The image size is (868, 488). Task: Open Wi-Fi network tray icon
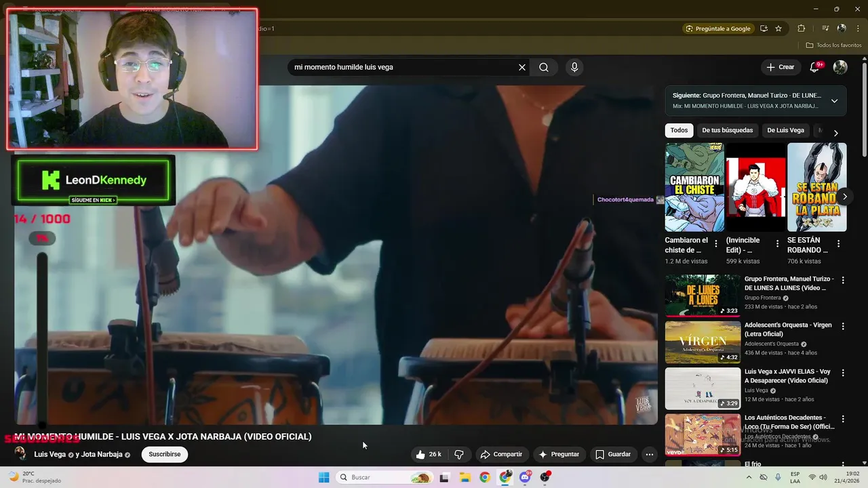click(x=812, y=477)
